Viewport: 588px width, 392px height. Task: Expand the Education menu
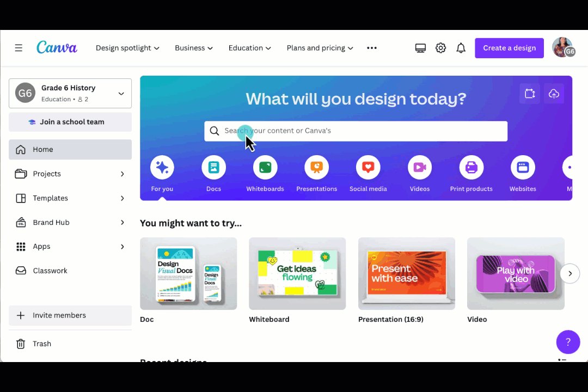pyautogui.click(x=250, y=48)
